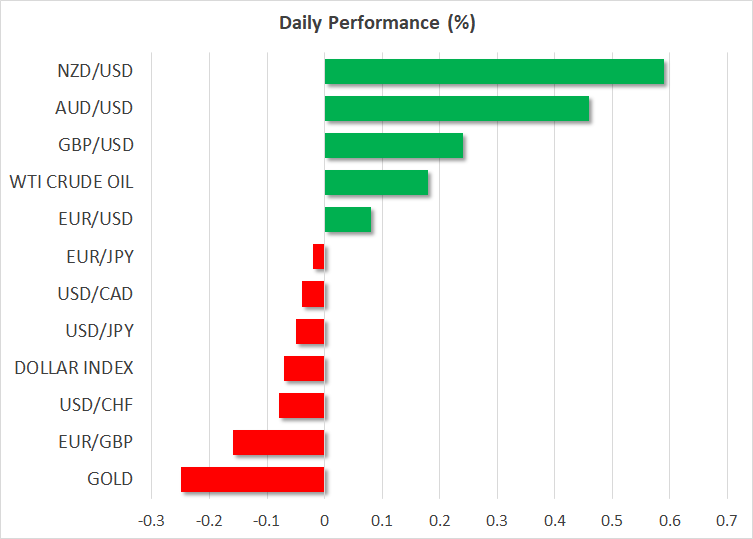The image size is (753, 539).
Task: Click the NZD/USD green bar
Action: (x=494, y=71)
